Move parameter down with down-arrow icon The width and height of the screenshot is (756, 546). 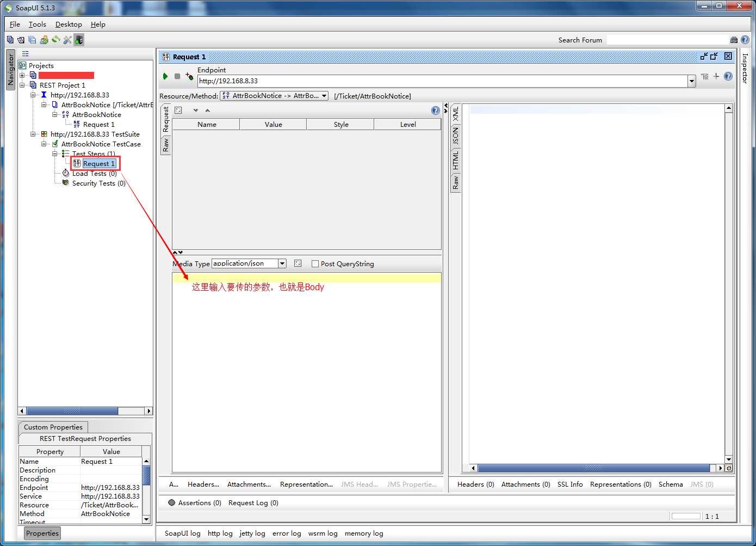click(x=196, y=111)
